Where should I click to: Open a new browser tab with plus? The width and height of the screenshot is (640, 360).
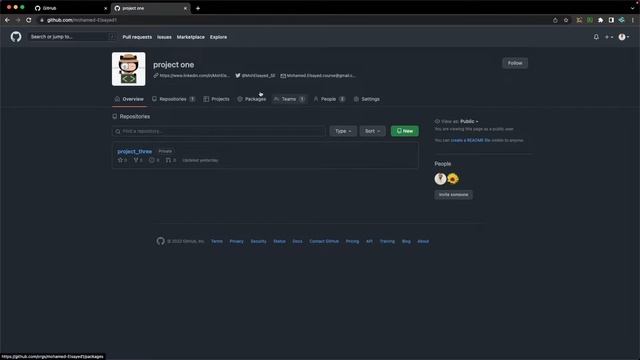pyautogui.click(x=198, y=8)
